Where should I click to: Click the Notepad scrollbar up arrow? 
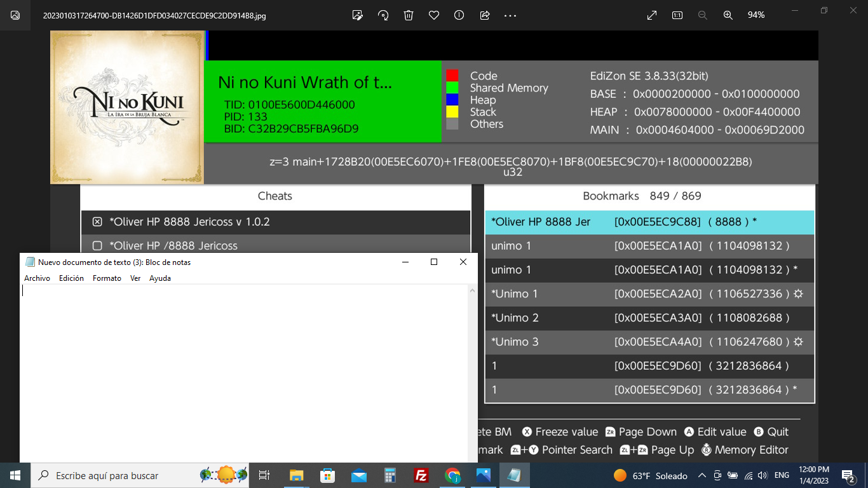coord(473,290)
